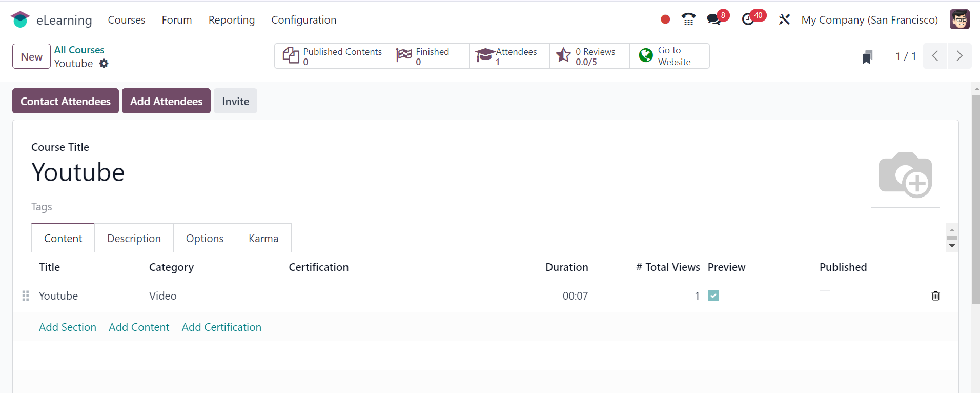Click the 1 / 1 pager counter

coord(906,56)
